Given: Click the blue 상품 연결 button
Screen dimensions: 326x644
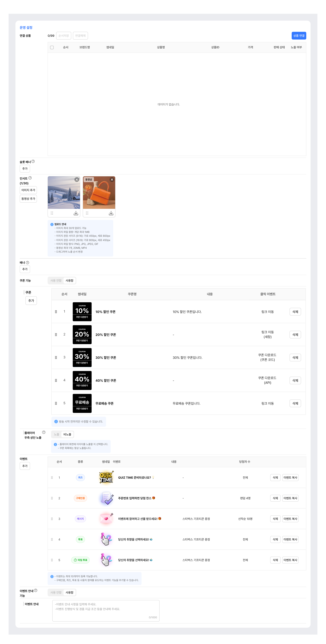Looking at the screenshot, I should (299, 36).
